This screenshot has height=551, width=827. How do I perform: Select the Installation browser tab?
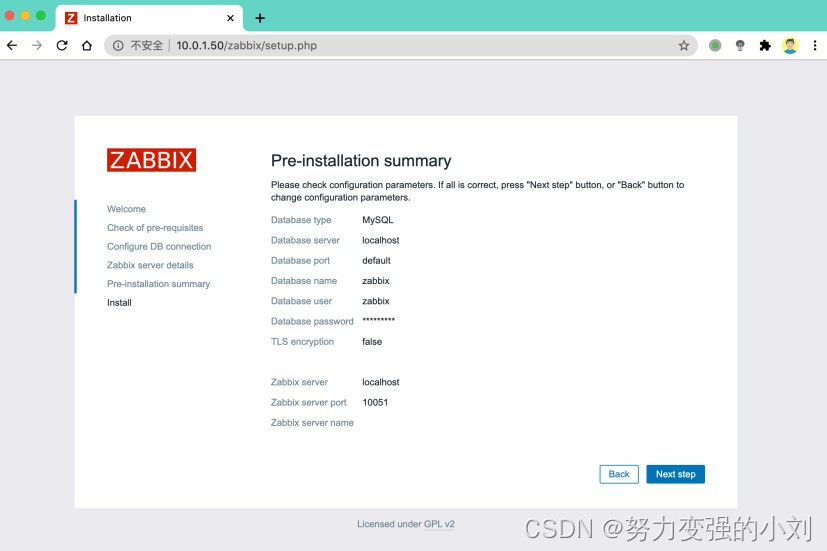pyautogui.click(x=149, y=18)
